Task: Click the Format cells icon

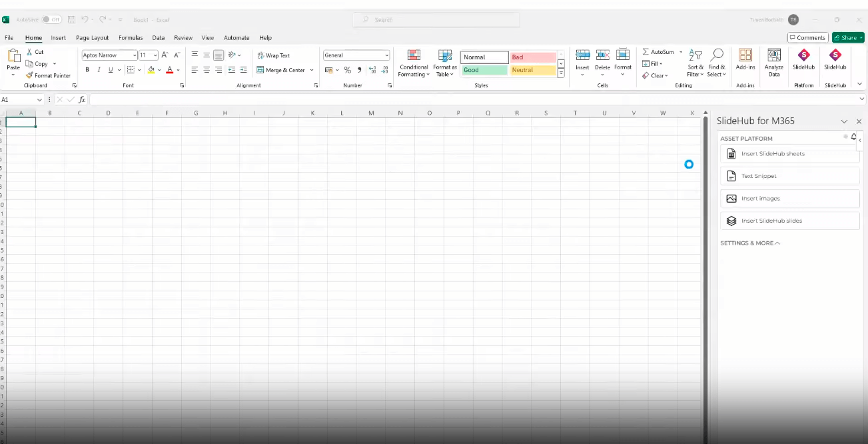Action: (623, 55)
